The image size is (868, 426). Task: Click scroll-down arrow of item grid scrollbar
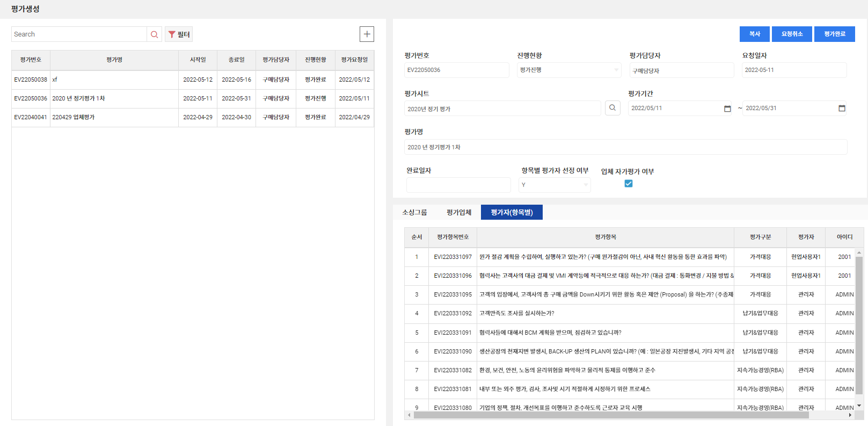(x=859, y=406)
